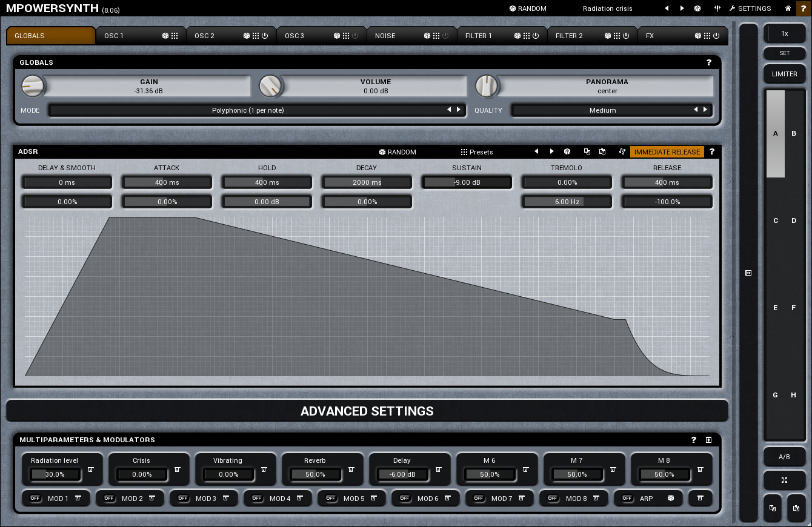Open the ADSR modulation routing icon
This screenshot has height=527, width=812.
click(622, 151)
